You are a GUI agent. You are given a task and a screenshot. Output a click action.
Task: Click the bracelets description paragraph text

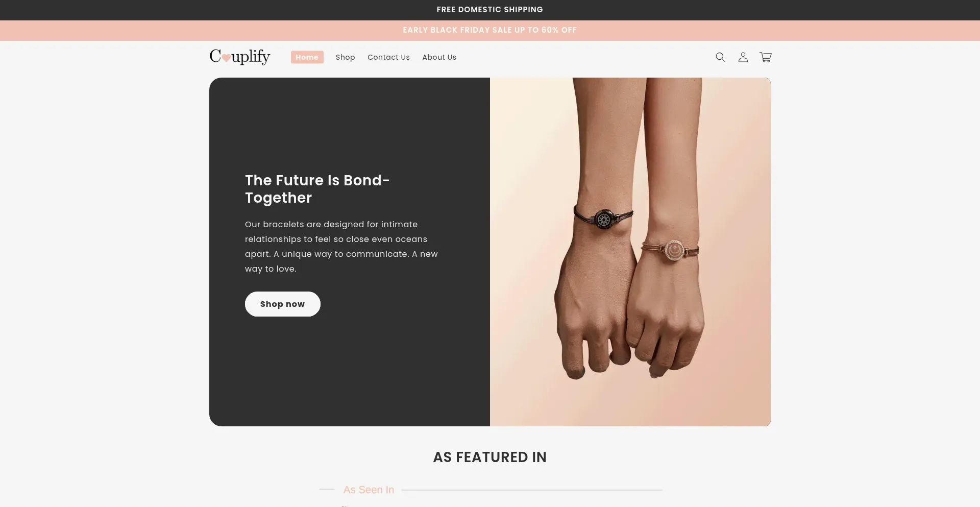pos(341,247)
